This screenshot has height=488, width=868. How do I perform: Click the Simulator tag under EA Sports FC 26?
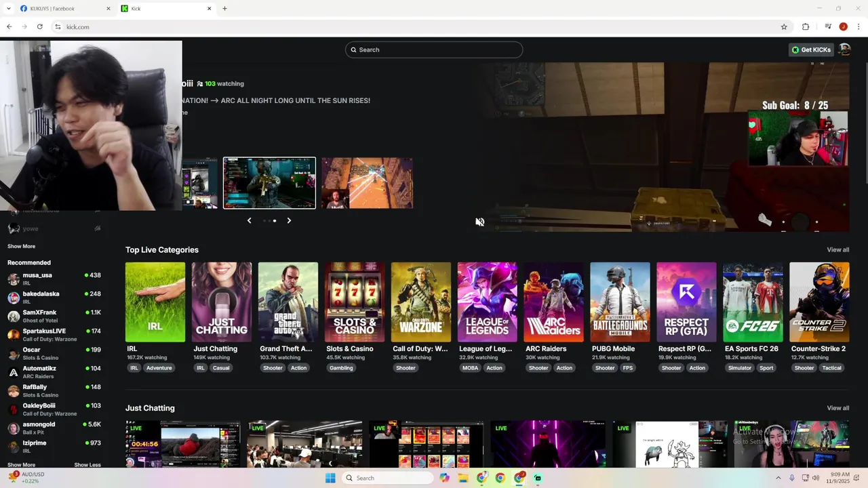pyautogui.click(x=739, y=368)
